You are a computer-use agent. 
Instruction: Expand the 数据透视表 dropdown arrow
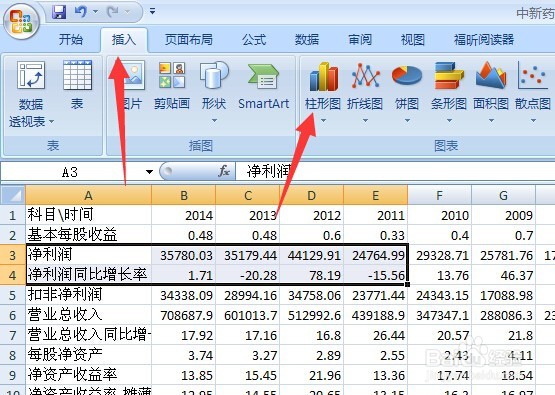tap(52, 122)
